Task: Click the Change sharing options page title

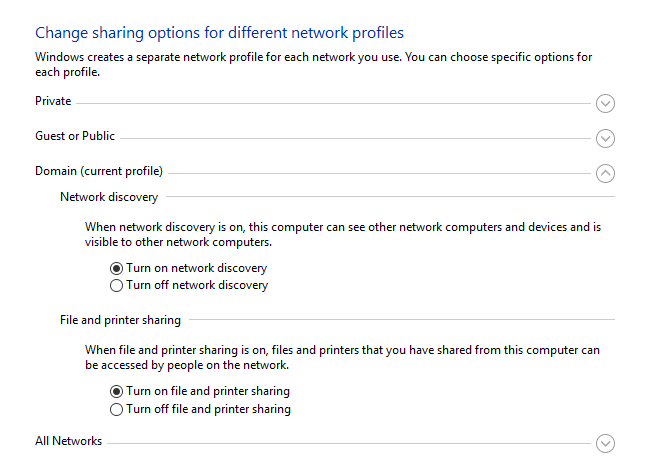Action: [219, 34]
